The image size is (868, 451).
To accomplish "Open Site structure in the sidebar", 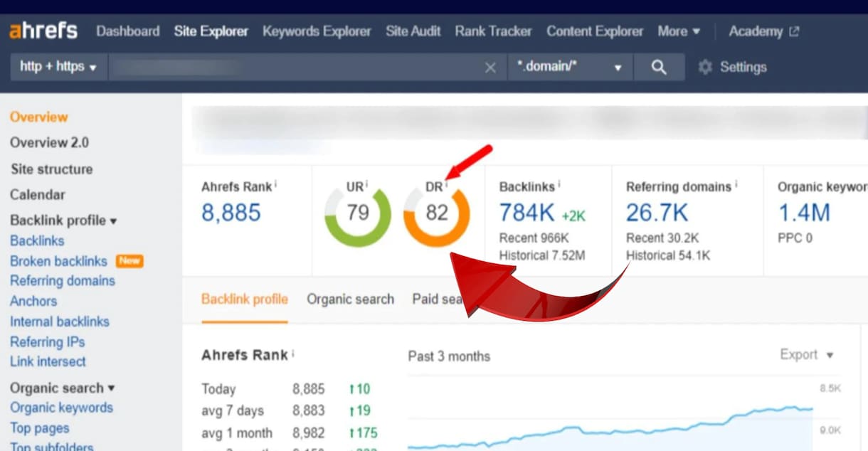I will (51, 169).
